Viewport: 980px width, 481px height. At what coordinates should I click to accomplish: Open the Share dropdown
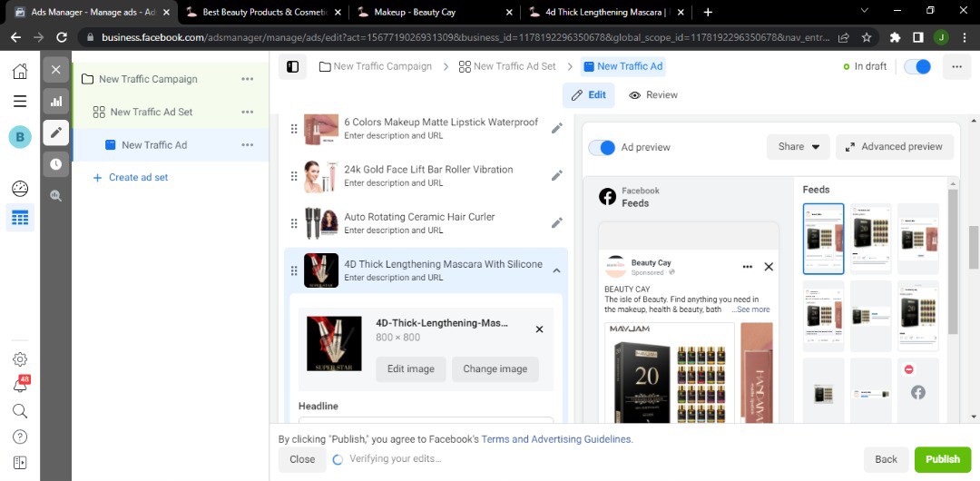coord(799,147)
